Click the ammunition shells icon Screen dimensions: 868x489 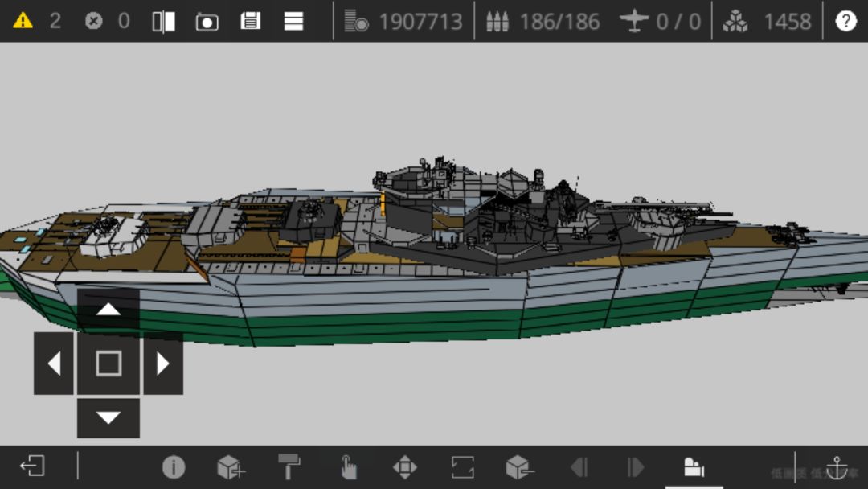point(497,22)
